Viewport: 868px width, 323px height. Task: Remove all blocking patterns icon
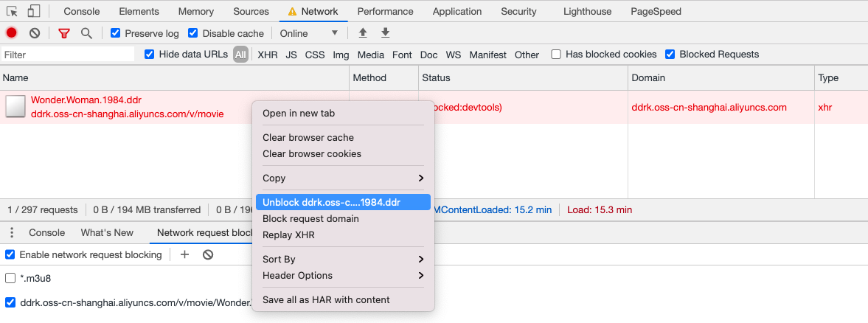pyautogui.click(x=208, y=254)
